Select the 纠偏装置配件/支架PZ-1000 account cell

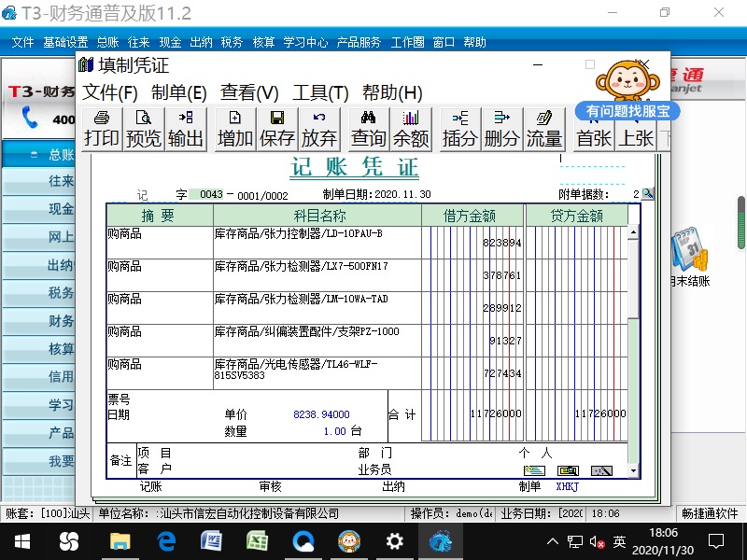click(317, 341)
